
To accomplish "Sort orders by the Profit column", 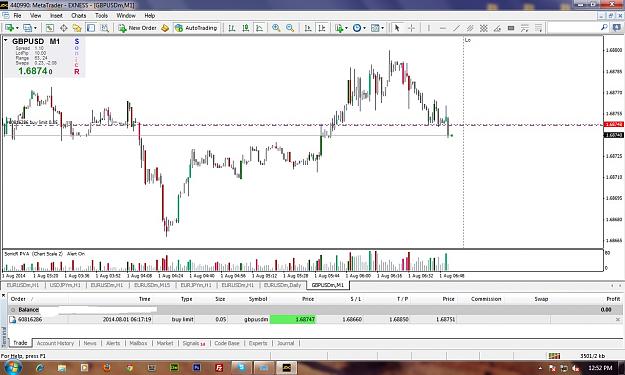I will pos(613,298).
